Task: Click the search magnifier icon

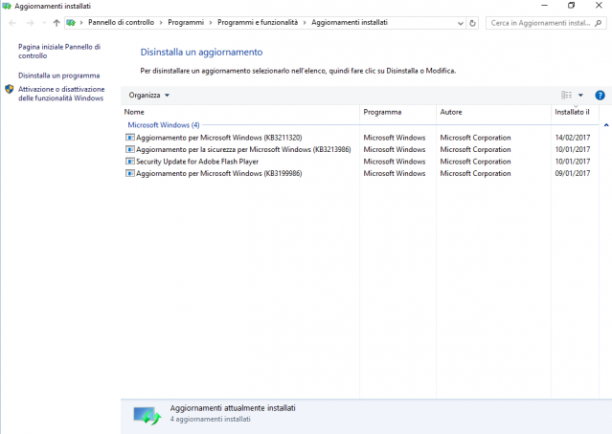Action: click(x=598, y=23)
